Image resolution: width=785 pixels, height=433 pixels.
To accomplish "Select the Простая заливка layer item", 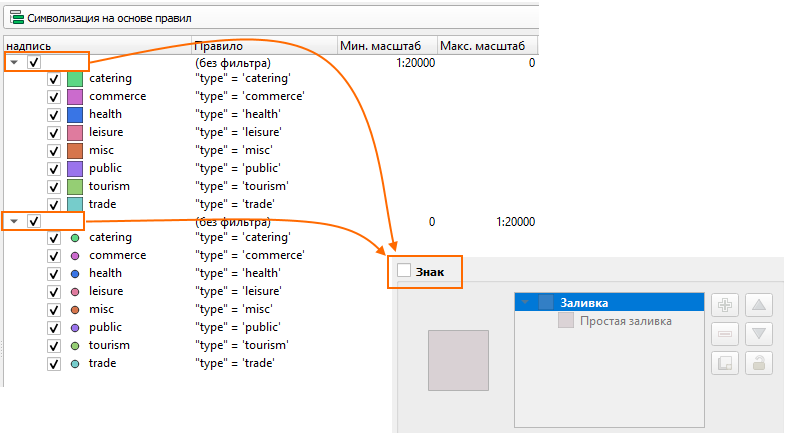I will (x=625, y=321).
